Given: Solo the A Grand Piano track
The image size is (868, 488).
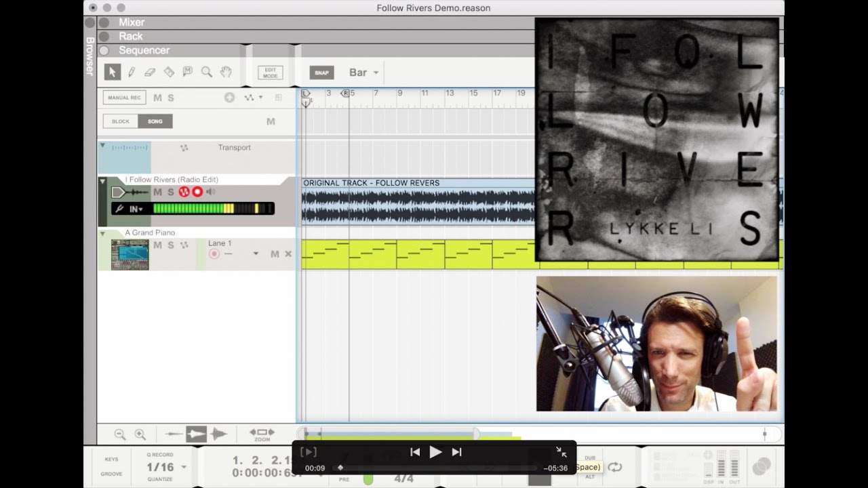Looking at the screenshot, I should pyautogui.click(x=171, y=245).
